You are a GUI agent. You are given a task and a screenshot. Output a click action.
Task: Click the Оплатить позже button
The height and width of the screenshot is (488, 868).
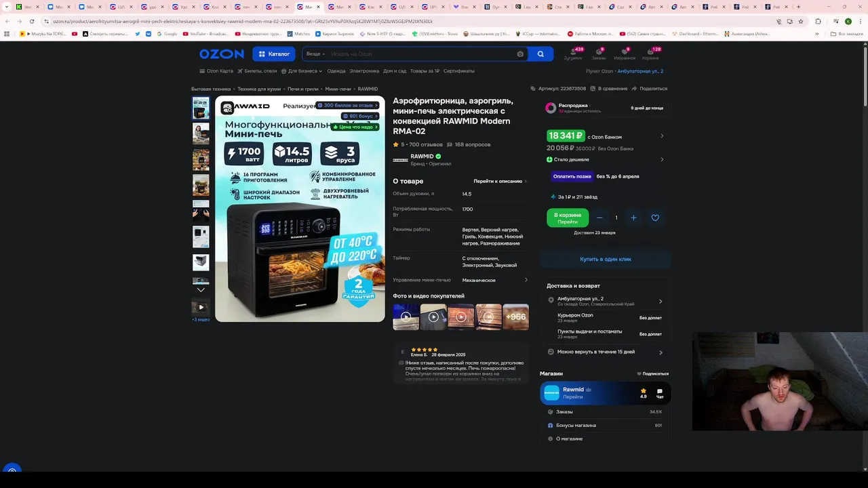572,176
